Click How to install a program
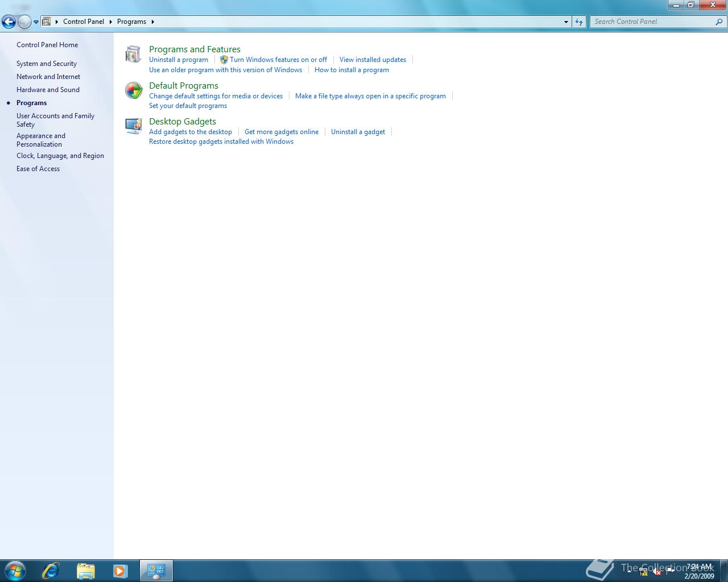Viewport: 728px width, 582px height. tap(351, 70)
